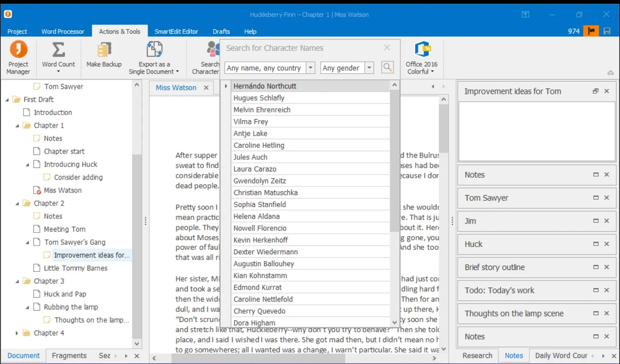The width and height of the screenshot is (620, 364).
Task: Select Little Tommy Barnes in the tree
Action: tap(76, 268)
